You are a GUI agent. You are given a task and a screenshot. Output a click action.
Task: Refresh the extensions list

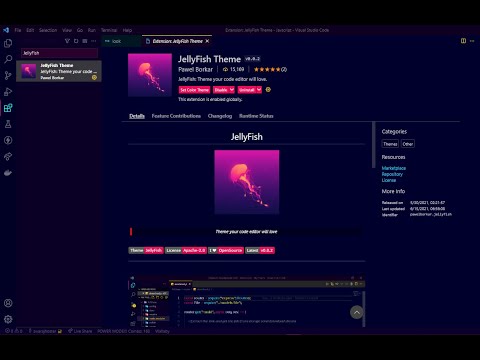76,41
